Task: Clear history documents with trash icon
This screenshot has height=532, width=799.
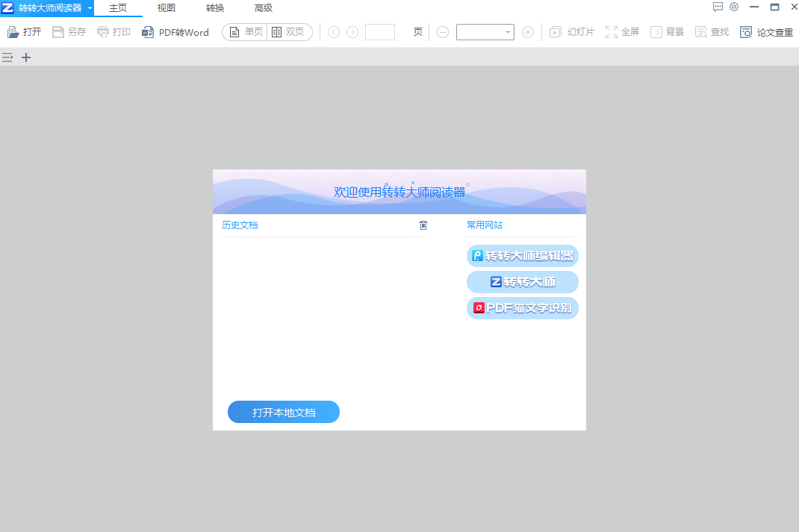Action: (x=423, y=225)
